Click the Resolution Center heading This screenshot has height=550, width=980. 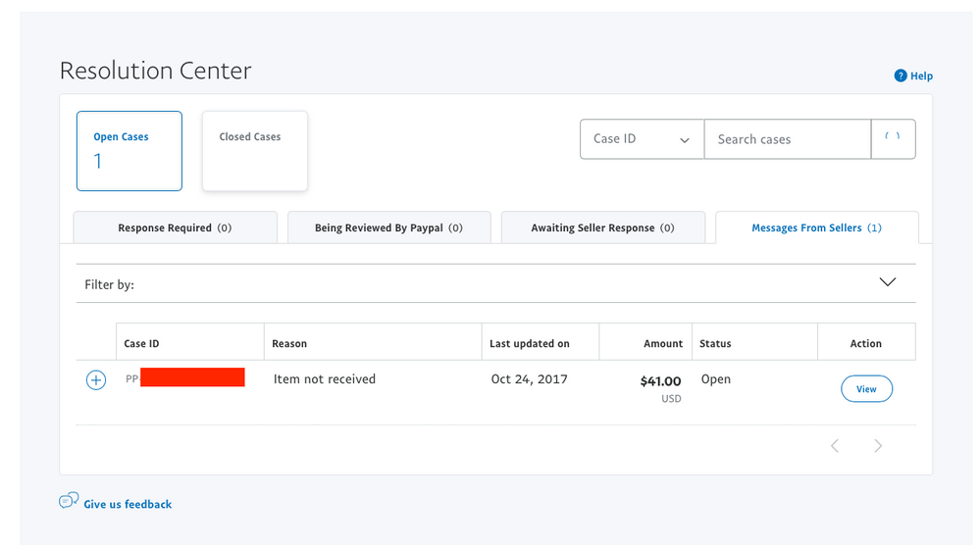coord(156,71)
